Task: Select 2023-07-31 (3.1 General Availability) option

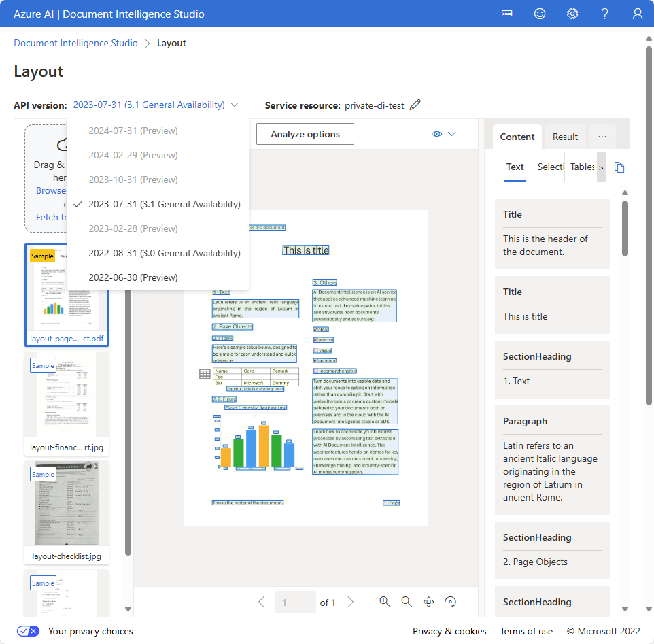Action: click(158, 205)
